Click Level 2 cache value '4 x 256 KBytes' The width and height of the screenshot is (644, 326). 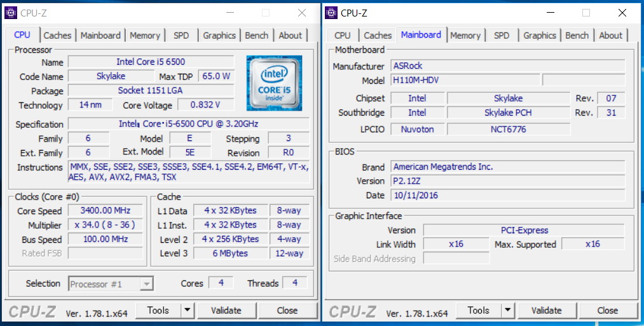[230, 239]
